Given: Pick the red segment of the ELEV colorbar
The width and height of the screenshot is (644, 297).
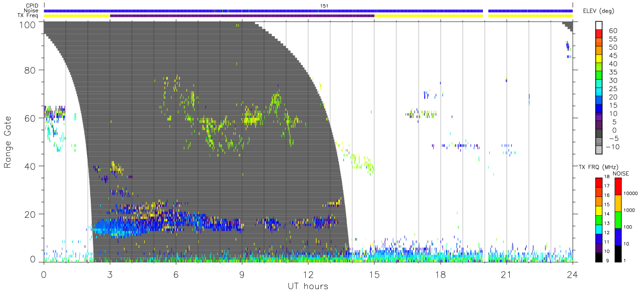Looking at the screenshot, I should (x=599, y=34).
